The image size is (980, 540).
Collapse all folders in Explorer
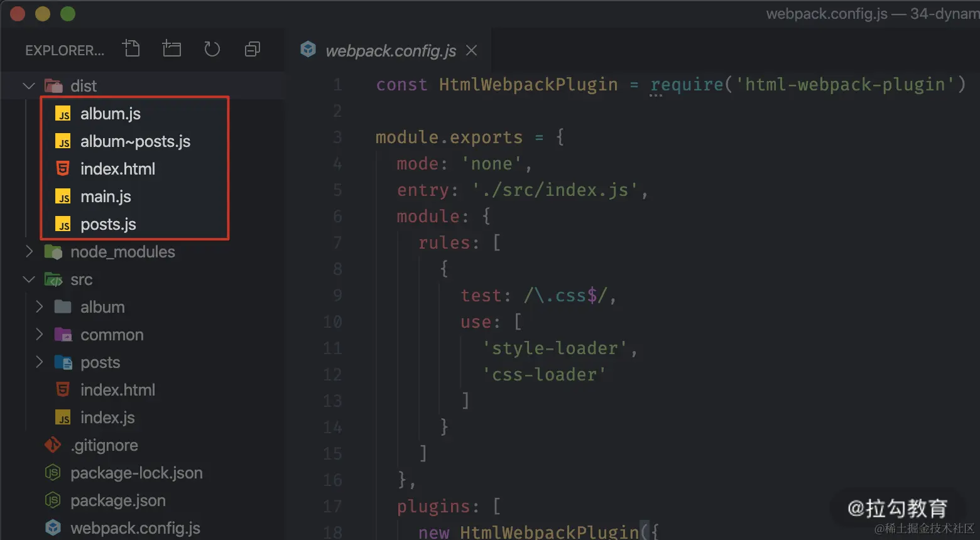253,49
